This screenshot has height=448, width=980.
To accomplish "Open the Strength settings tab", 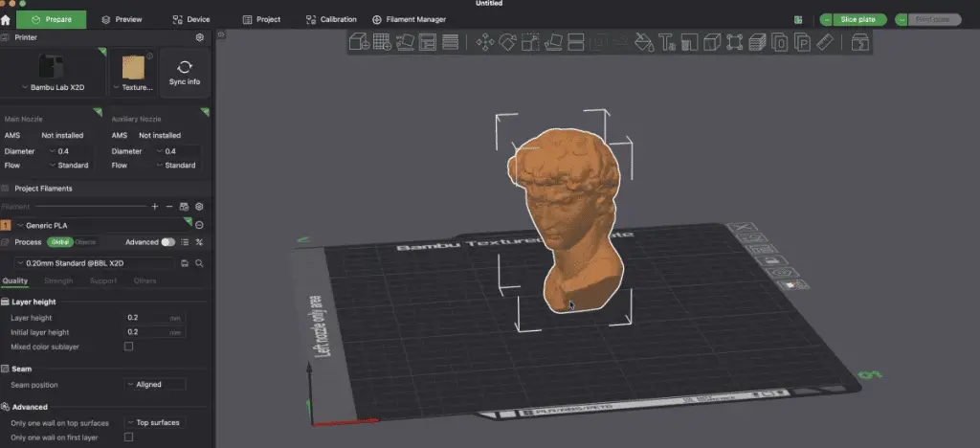I will (58, 281).
